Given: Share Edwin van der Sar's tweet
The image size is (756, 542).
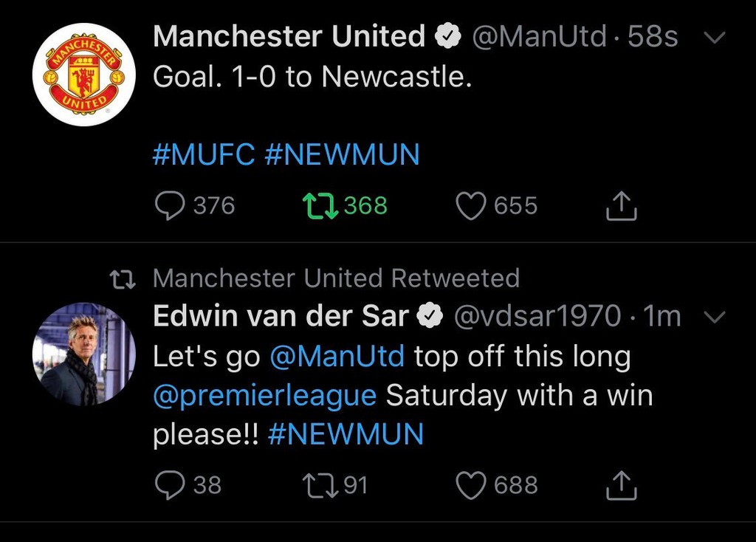Looking at the screenshot, I should pos(622,485).
